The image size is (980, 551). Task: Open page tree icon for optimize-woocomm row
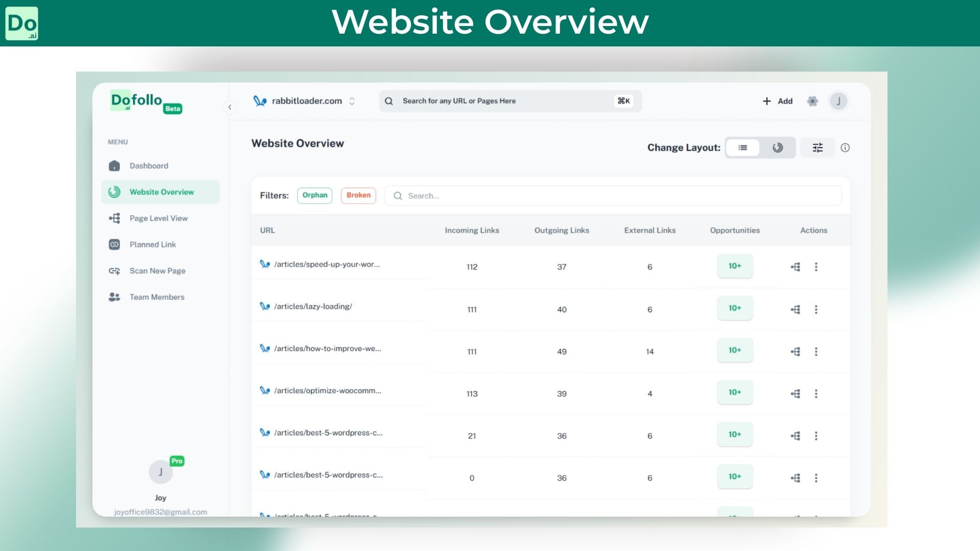click(795, 394)
